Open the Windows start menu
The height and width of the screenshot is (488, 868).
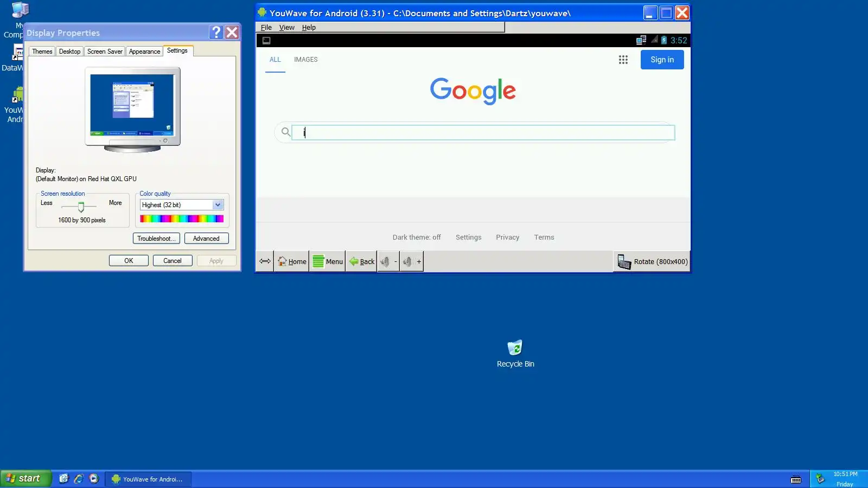pos(25,478)
